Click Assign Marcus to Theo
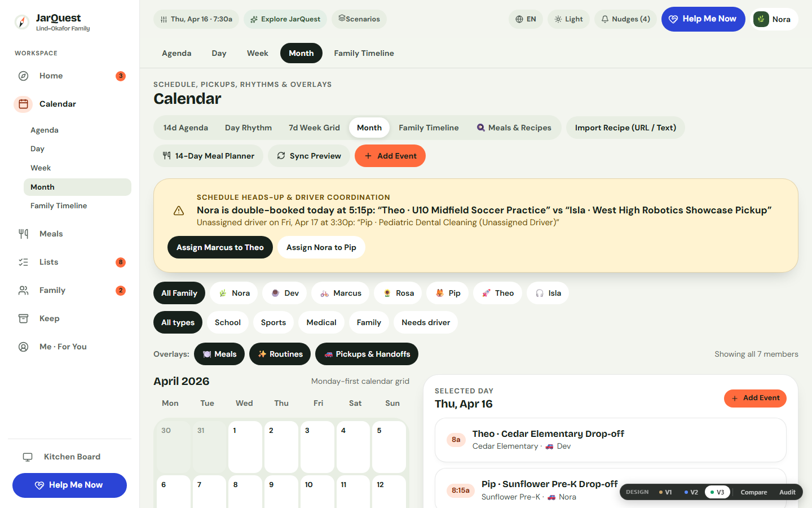The image size is (812, 508). coord(220,247)
